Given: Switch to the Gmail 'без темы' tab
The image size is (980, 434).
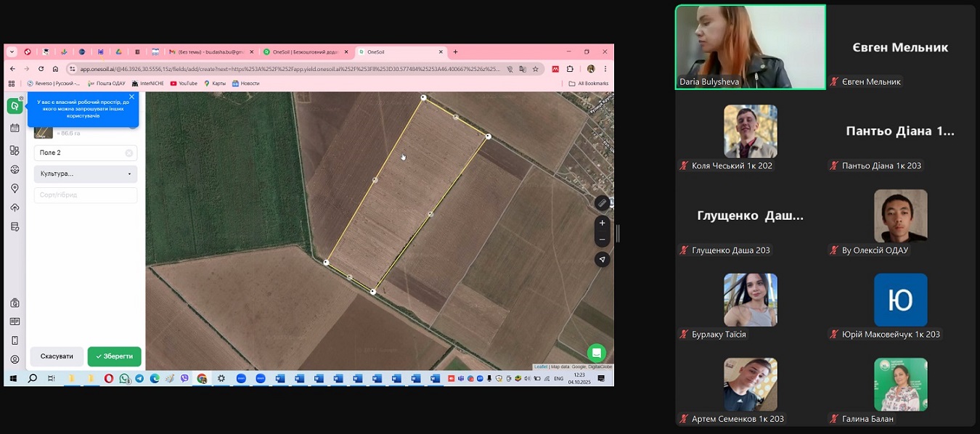Looking at the screenshot, I should 211,52.
